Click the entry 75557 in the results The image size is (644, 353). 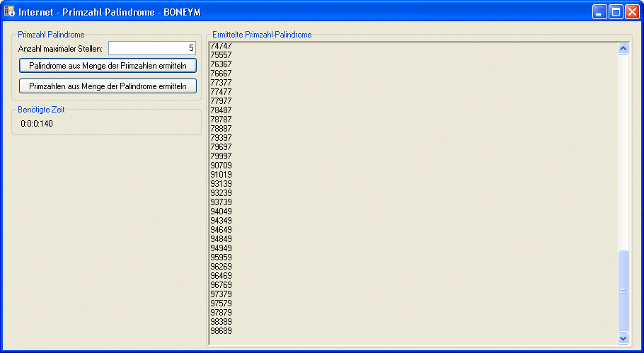click(x=222, y=55)
